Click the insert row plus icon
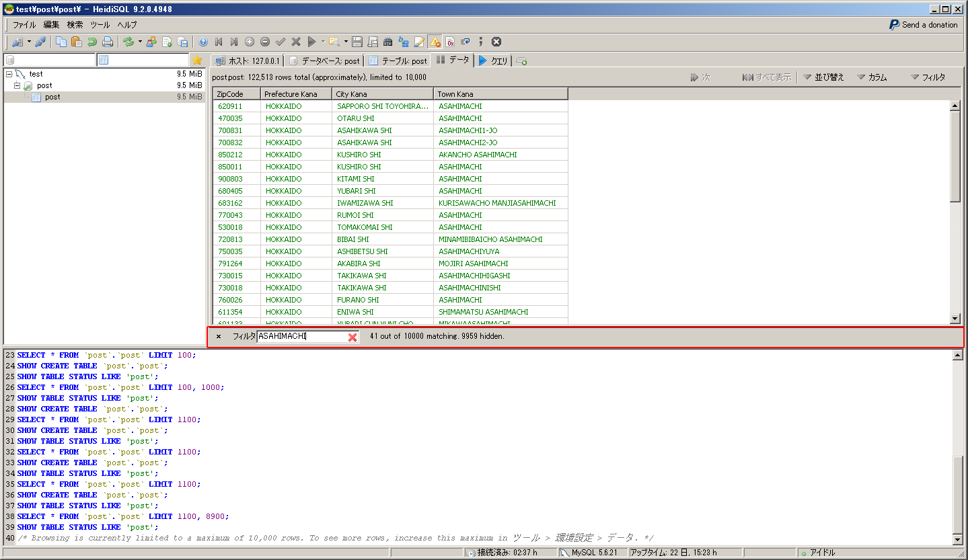968x560 pixels. click(x=250, y=42)
